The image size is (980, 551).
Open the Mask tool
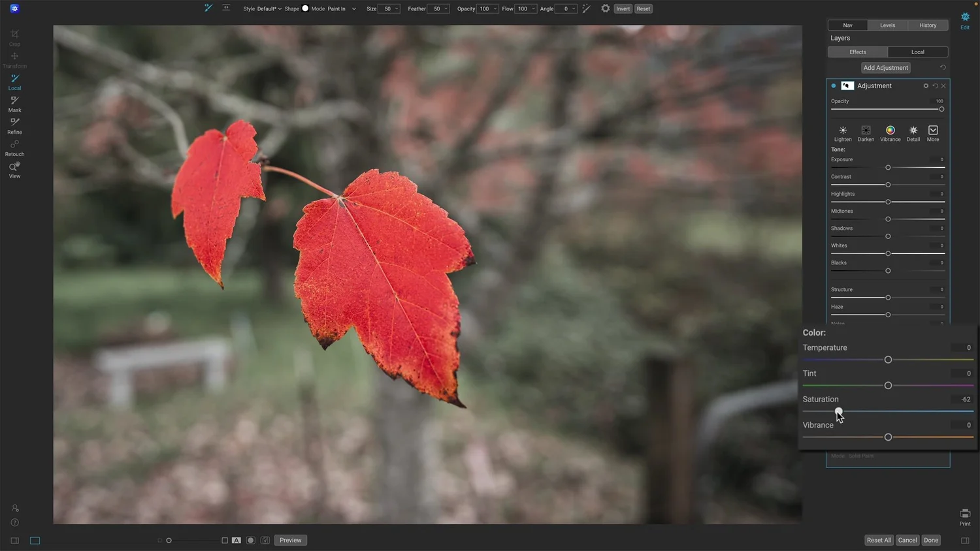click(14, 103)
